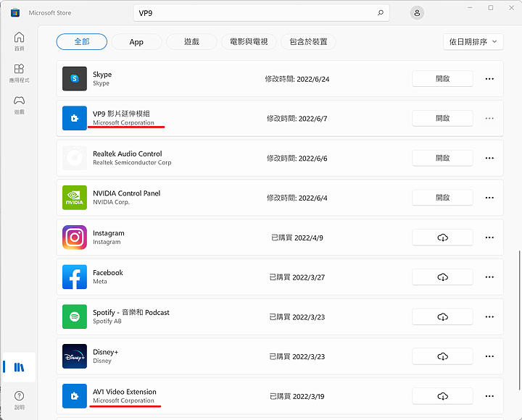
Task: Click the search box containing VP9
Action: (261, 13)
